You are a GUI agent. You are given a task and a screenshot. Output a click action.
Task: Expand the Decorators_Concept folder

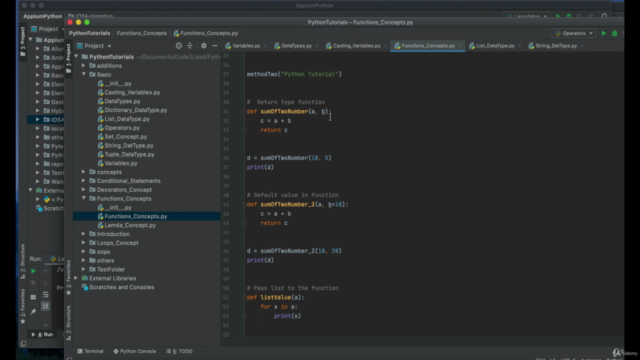tap(84, 190)
